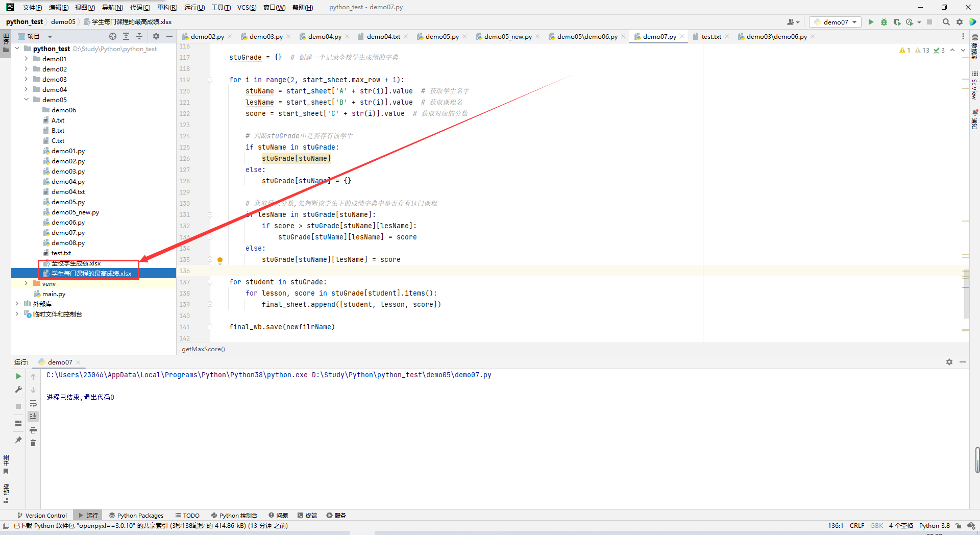Open the demo07 run configuration dropdown
980x535 pixels.
[x=836, y=22]
